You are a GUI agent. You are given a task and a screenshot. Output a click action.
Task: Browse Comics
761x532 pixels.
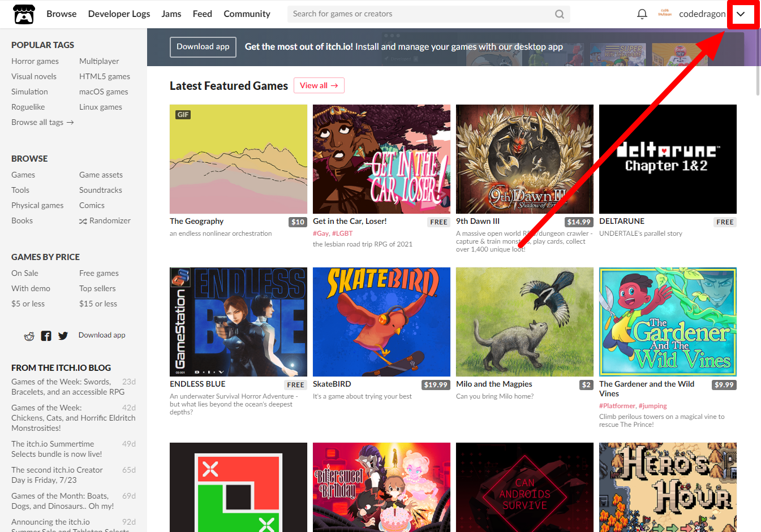click(92, 205)
